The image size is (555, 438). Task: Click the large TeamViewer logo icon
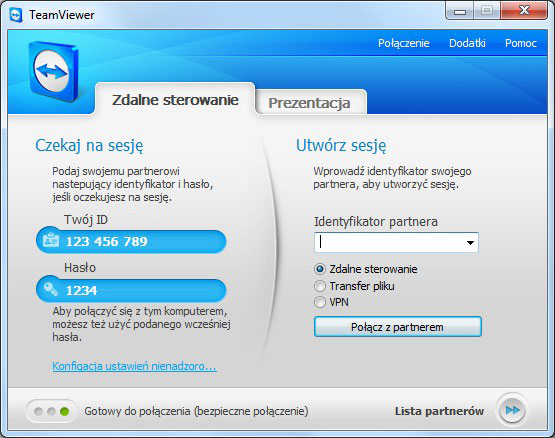click(x=54, y=71)
